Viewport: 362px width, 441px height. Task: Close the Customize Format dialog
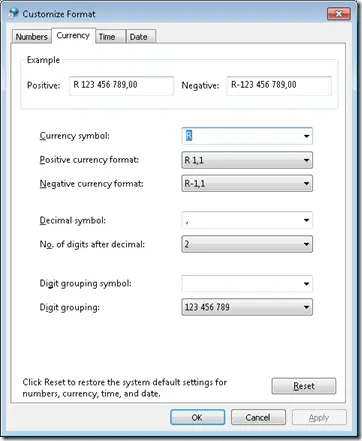(338, 14)
